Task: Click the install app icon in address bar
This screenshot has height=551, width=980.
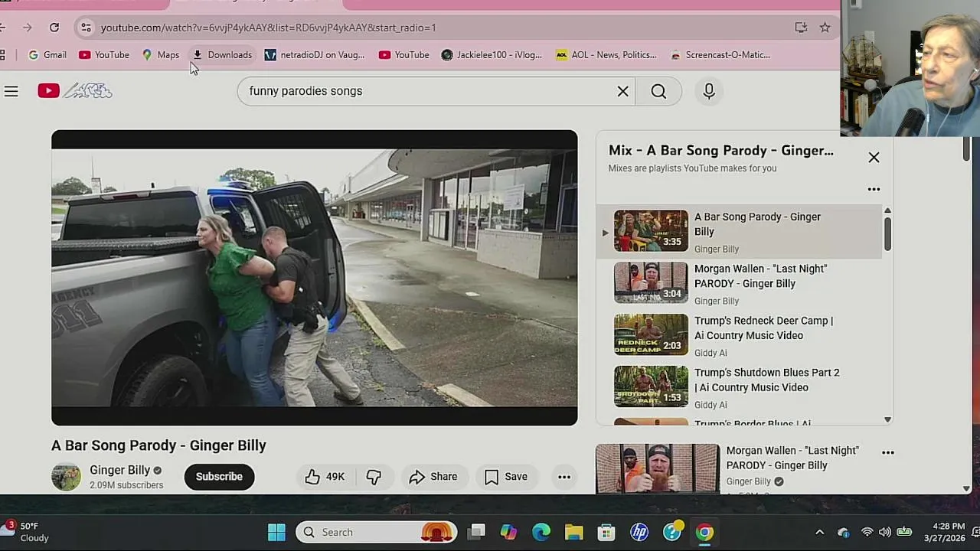Action: (x=801, y=28)
